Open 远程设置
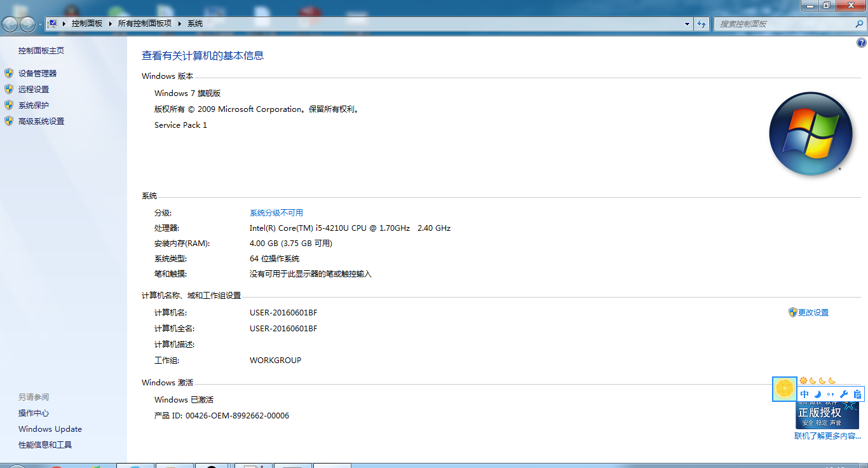 coord(34,90)
